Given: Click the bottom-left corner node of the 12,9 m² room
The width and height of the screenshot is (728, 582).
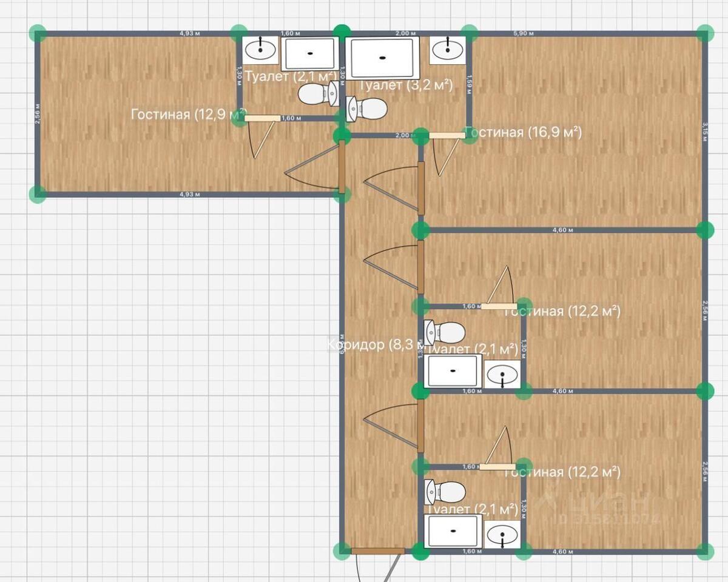Looking at the screenshot, I should [38, 194].
